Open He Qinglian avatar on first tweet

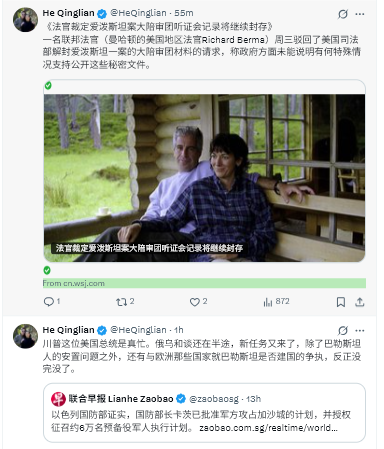[x=25, y=20]
